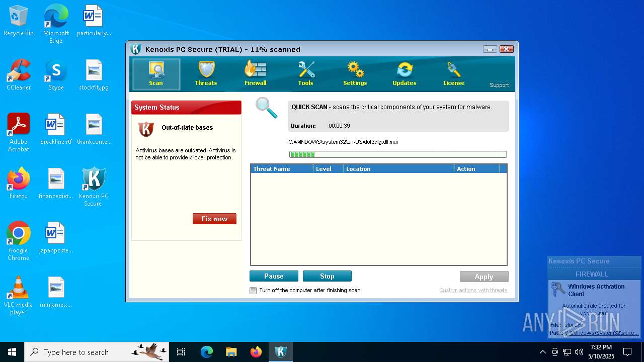Open File Explorer from taskbar
Screen dimensions: 644x362
(231, 352)
